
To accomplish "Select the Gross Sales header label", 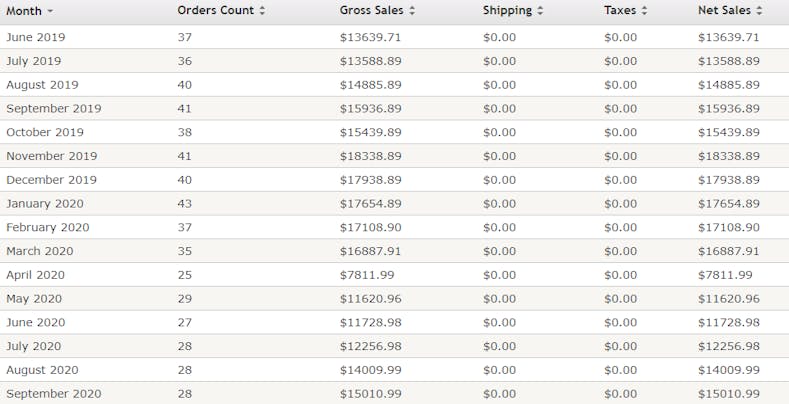I will pyautogui.click(x=372, y=11).
